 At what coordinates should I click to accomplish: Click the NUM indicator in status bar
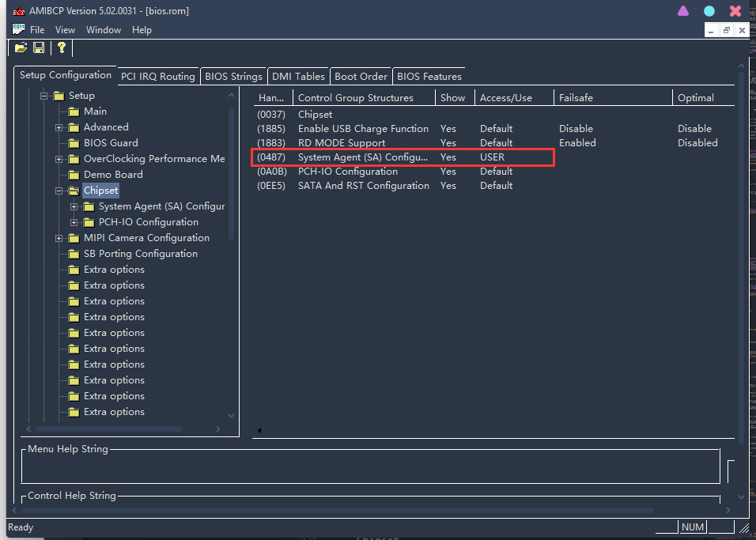tap(693, 527)
